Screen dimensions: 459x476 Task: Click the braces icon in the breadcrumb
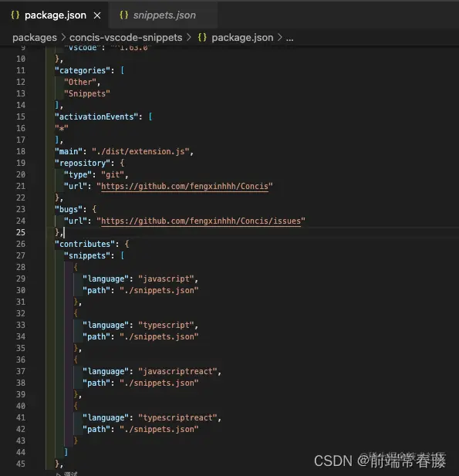point(202,38)
